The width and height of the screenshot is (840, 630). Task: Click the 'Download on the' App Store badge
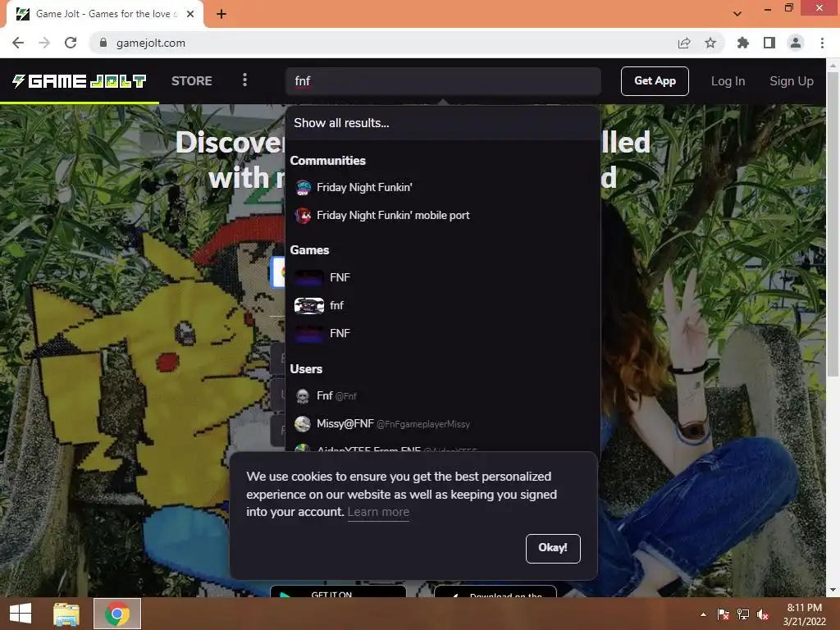pos(495,591)
